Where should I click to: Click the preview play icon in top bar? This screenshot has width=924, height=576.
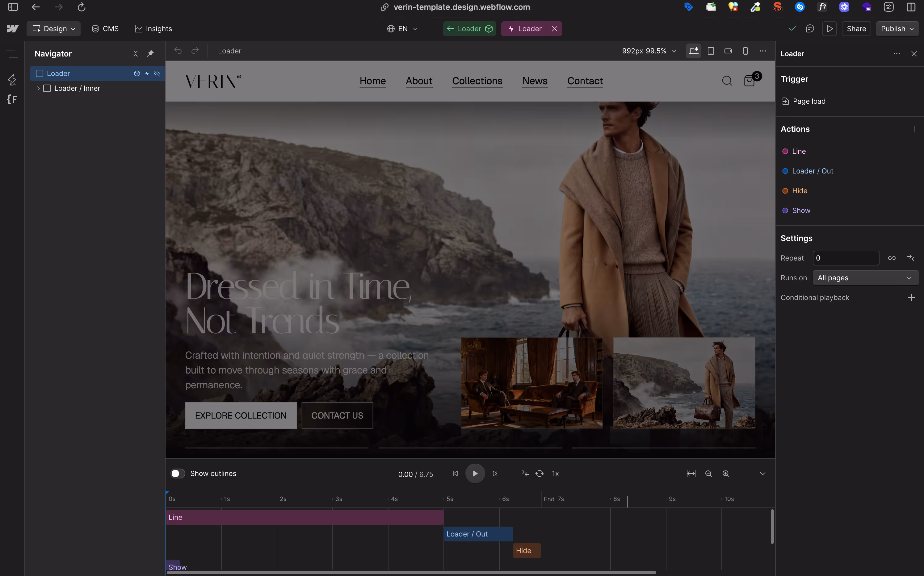(x=829, y=29)
